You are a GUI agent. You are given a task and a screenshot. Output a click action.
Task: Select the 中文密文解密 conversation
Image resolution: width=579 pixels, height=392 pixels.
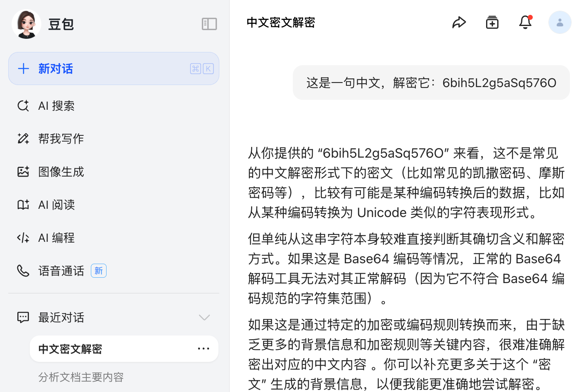click(70, 349)
